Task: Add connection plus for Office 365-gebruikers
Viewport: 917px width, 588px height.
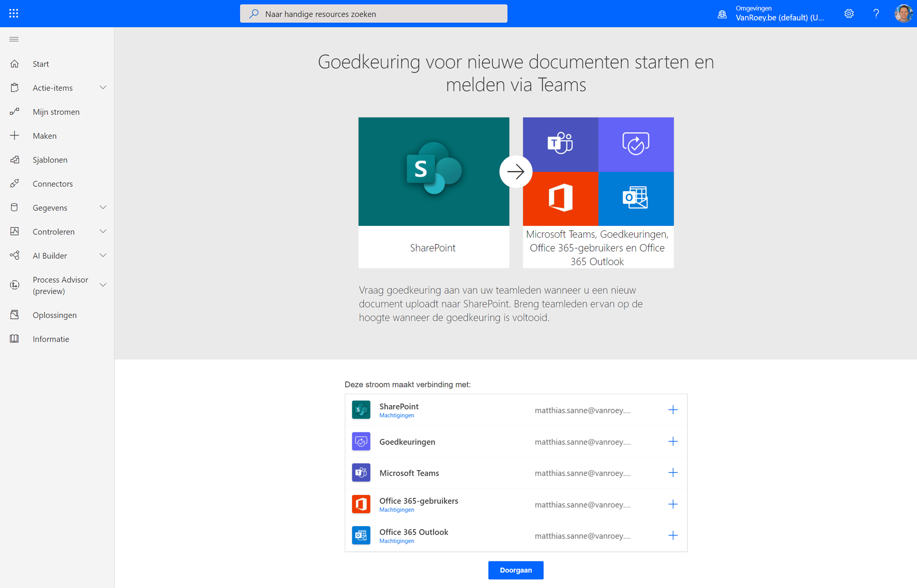Action: (673, 504)
